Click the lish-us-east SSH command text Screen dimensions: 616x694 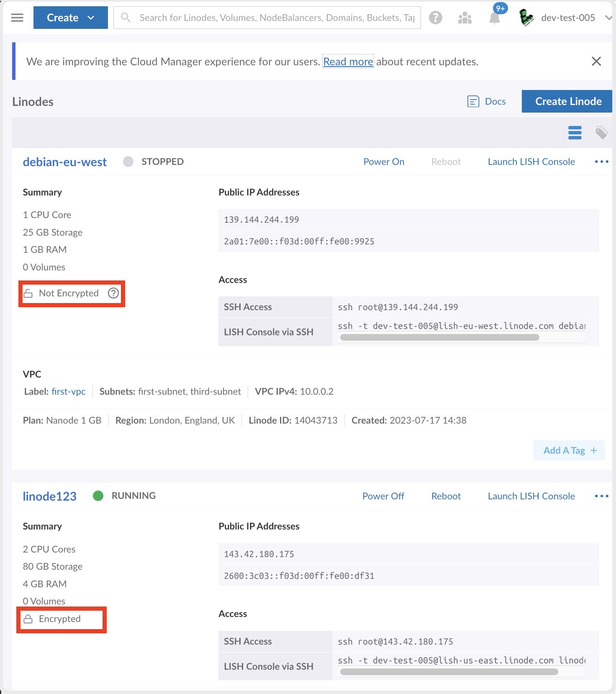pyautogui.click(x=462, y=661)
